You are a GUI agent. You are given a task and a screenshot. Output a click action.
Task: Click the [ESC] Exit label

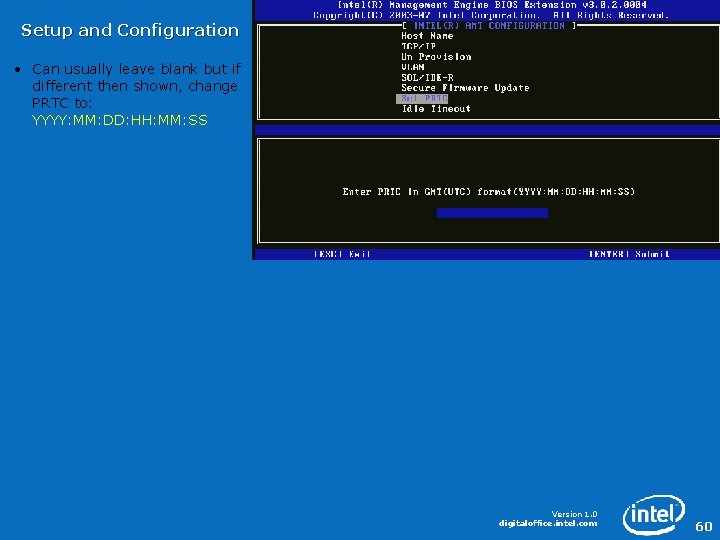click(x=343, y=254)
